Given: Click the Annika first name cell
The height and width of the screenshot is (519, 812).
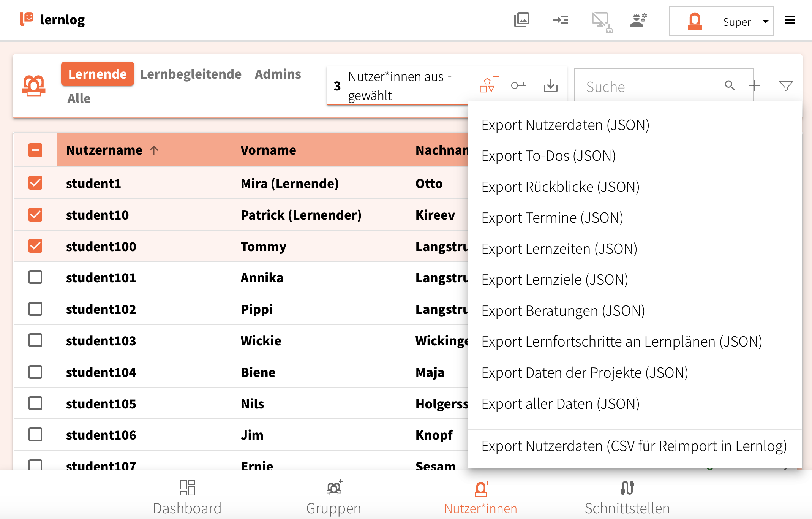Looking at the screenshot, I should click(262, 278).
